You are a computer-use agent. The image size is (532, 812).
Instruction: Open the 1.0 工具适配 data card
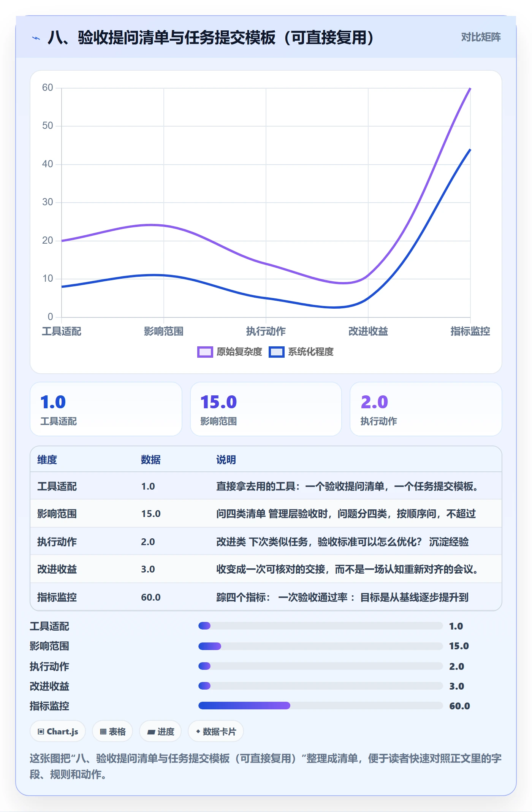click(106, 409)
